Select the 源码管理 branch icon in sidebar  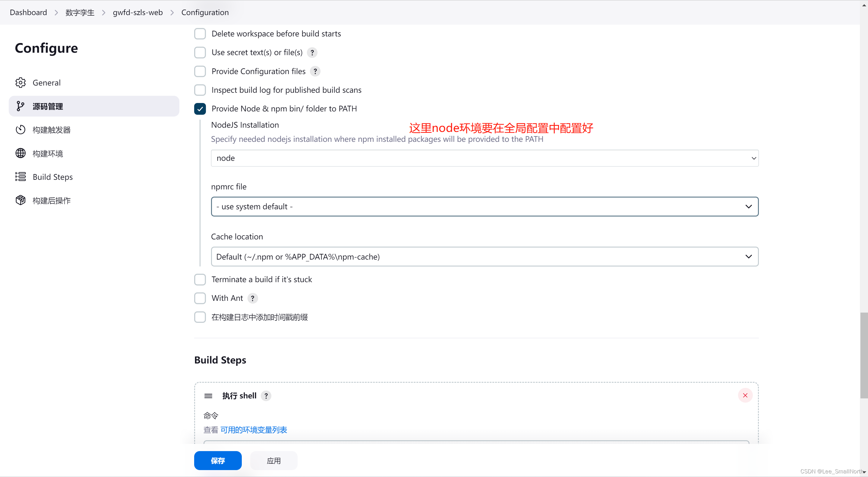pos(21,106)
